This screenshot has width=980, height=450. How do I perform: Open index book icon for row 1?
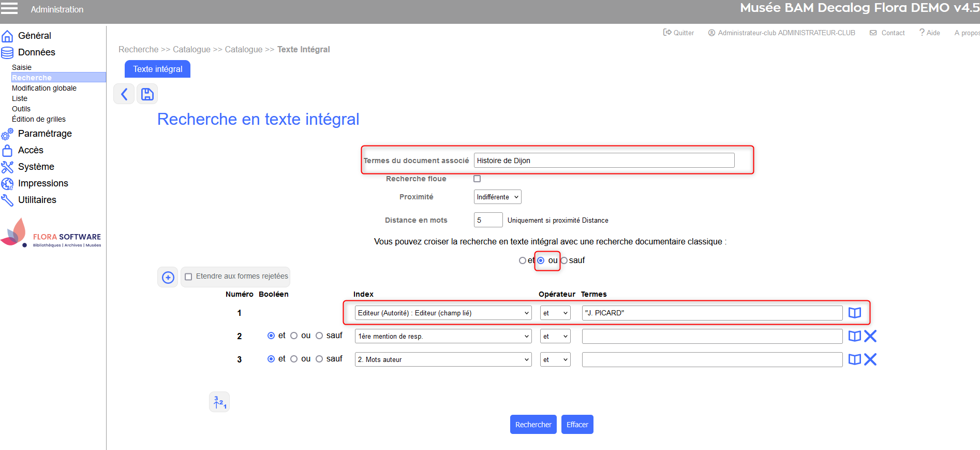854,313
